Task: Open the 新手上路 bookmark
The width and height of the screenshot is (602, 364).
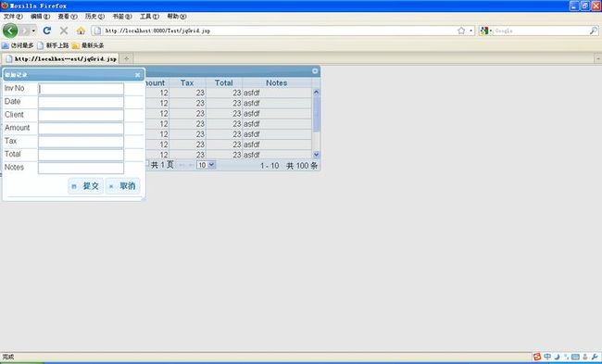Action: click(x=53, y=45)
